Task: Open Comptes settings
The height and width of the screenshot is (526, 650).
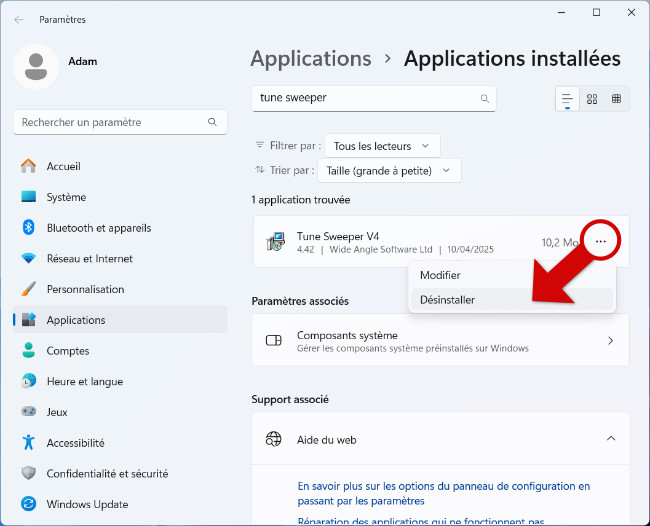Action: [x=120, y=350]
